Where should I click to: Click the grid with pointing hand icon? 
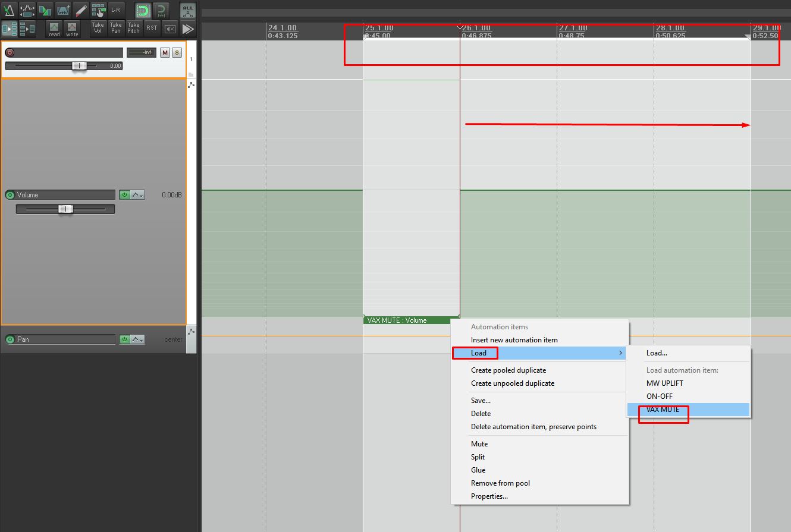99,10
